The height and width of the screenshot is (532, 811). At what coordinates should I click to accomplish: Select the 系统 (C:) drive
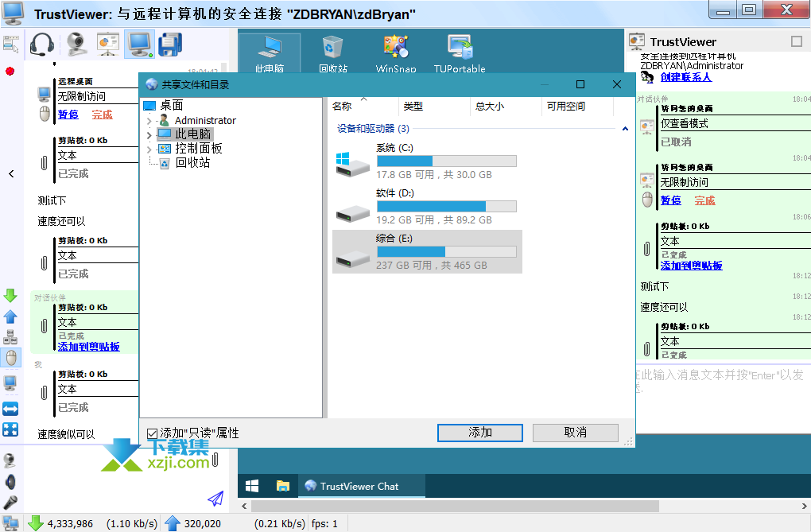click(x=427, y=161)
